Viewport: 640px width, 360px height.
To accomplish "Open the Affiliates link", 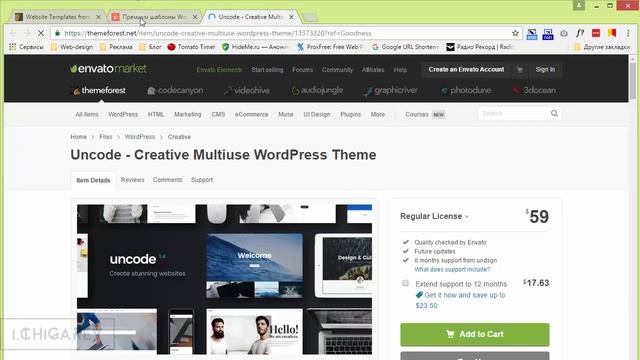I will (x=373, y=70).
